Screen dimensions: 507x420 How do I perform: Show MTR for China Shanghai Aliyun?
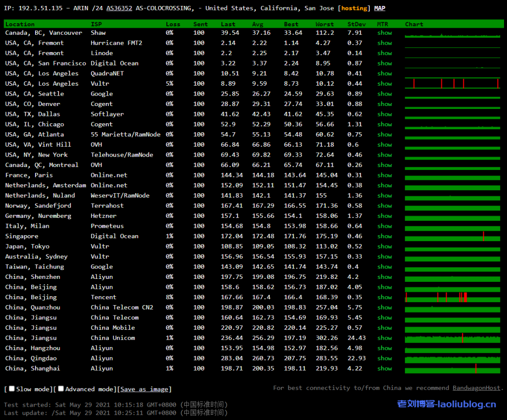384,368
